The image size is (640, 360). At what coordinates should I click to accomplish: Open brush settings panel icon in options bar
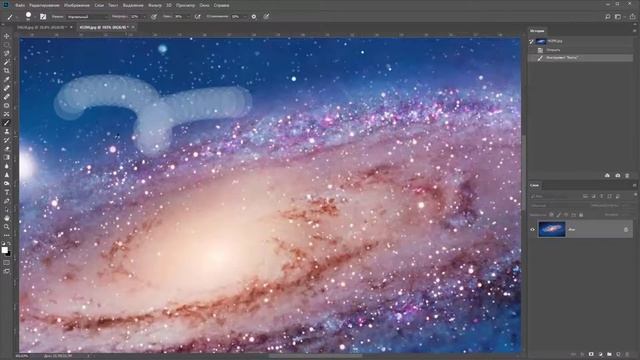coord(43,17)
